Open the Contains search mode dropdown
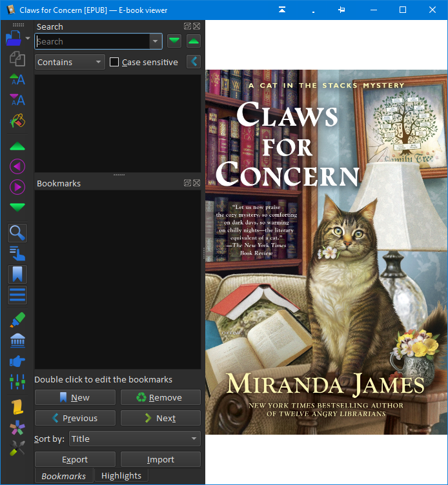 [70, 62]
